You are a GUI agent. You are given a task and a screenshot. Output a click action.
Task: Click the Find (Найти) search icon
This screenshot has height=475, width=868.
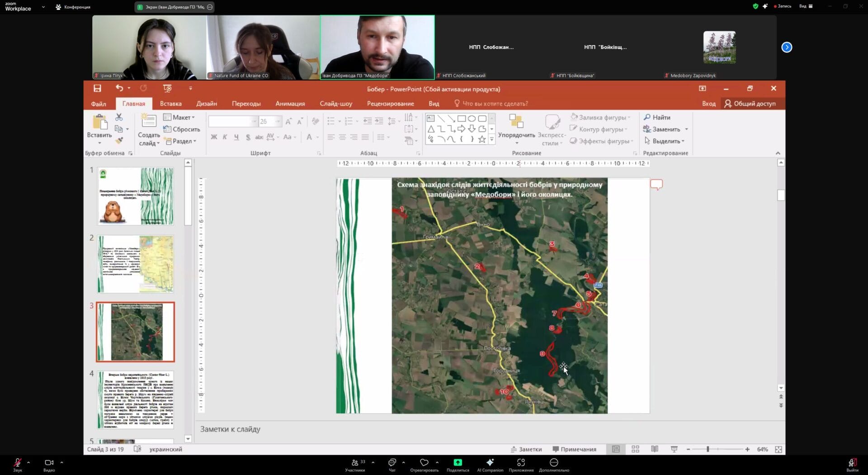pos(647,117)
